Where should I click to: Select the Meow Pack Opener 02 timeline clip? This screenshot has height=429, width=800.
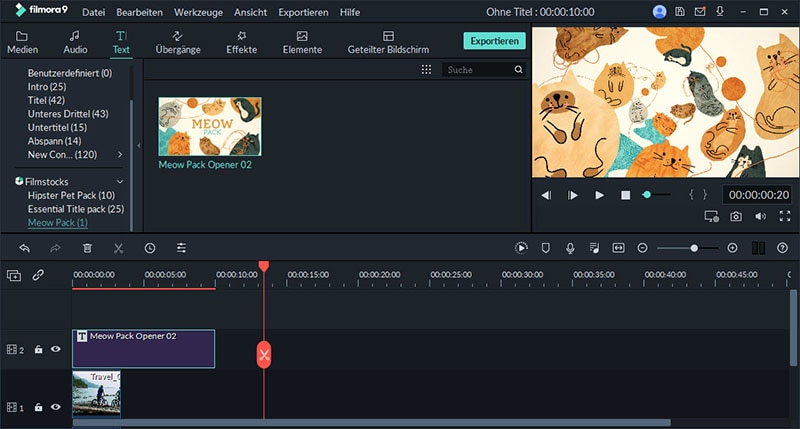[143, 348]
